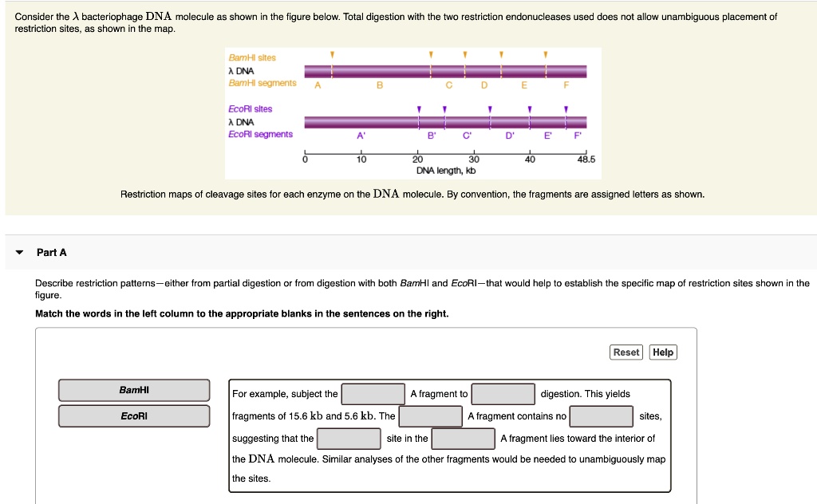817x504 pixels.
Task: Collapse the Part A section triangle
Action: (19, 252)
